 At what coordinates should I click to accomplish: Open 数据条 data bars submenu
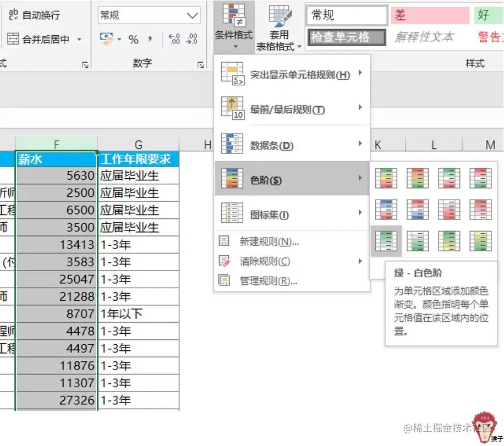292,144
